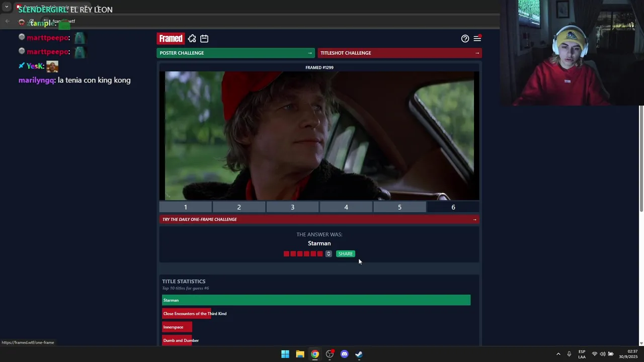Open File Explorer from taskbar

(x=300, y=354)
